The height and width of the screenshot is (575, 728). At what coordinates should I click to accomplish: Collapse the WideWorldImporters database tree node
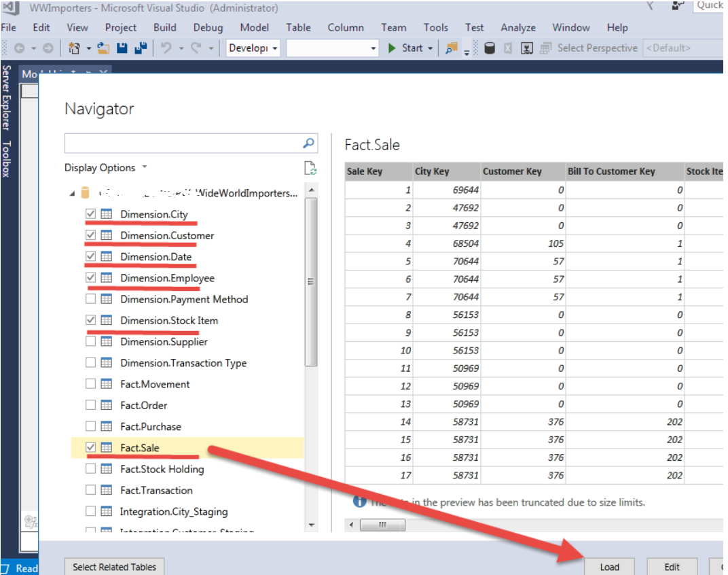[72, 194]
